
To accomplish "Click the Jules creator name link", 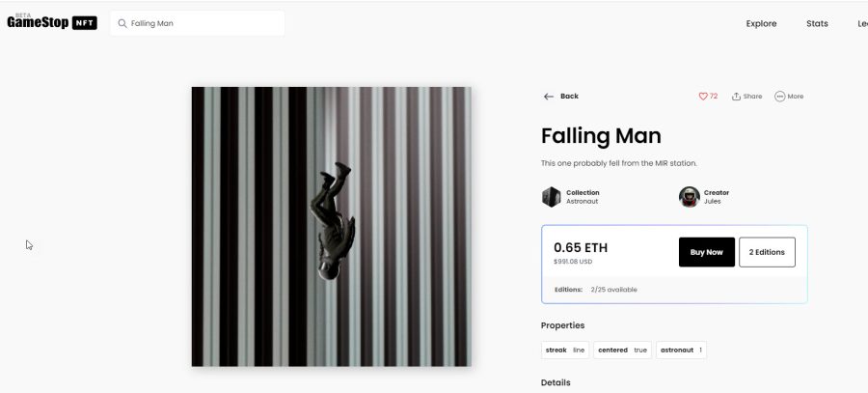I will click(x=713, y=202).
